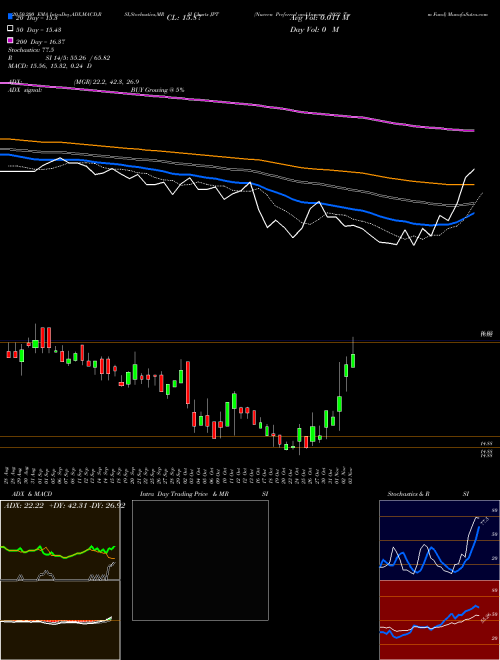
Task: Click the 'BUY Growing @ 5%' signal text
Action: (157, 90)
